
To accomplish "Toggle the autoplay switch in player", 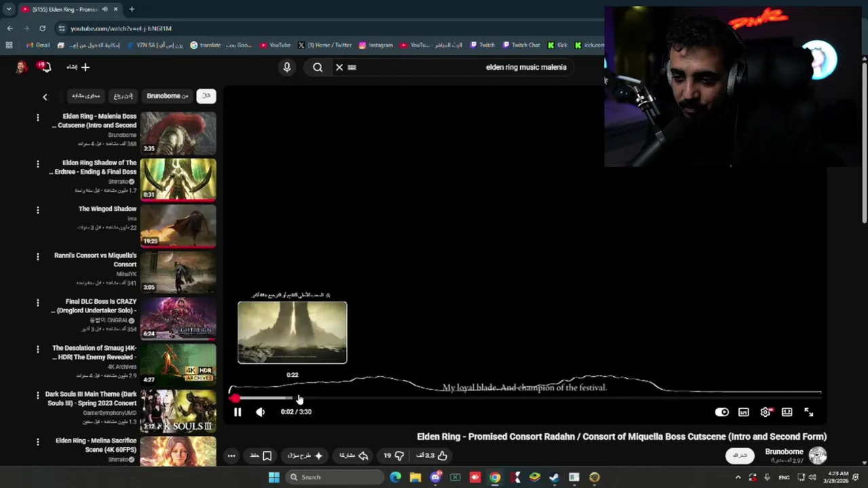I will [722, 412].
